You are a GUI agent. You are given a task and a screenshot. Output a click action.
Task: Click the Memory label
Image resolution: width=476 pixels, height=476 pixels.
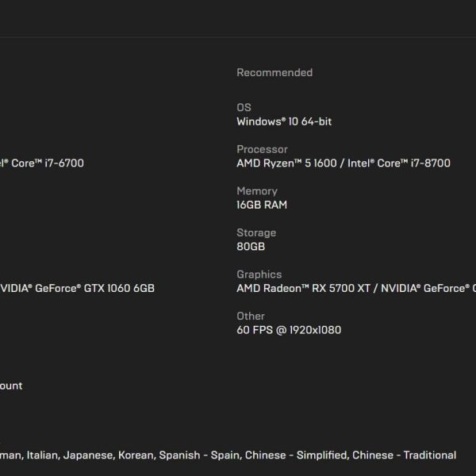click(257, 191)
